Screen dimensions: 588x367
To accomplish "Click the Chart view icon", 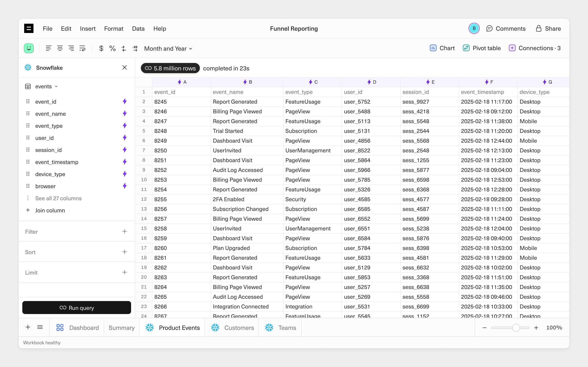I will tap(433, 48).
